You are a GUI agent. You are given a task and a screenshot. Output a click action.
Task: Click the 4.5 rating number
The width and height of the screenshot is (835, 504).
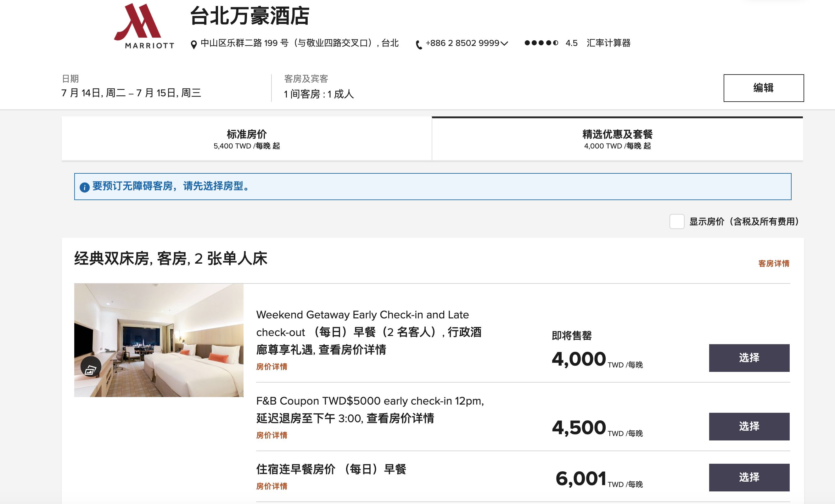(571, 43)
